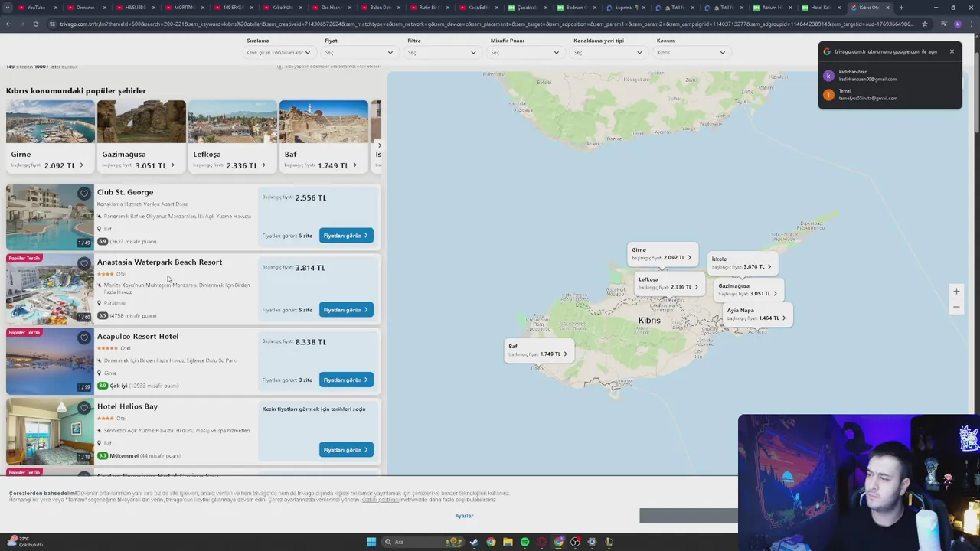Viewport: 980px width, 551px height.
Task: Open the Sıralama sort dropdown
Action: (279, 53)
